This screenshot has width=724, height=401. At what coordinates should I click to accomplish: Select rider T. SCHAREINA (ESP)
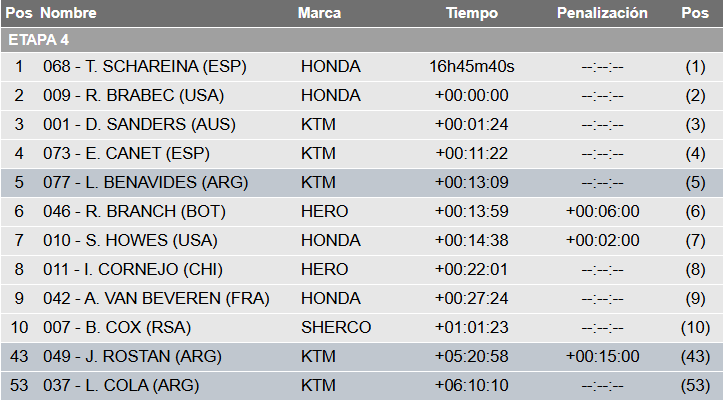pos(144,67)
